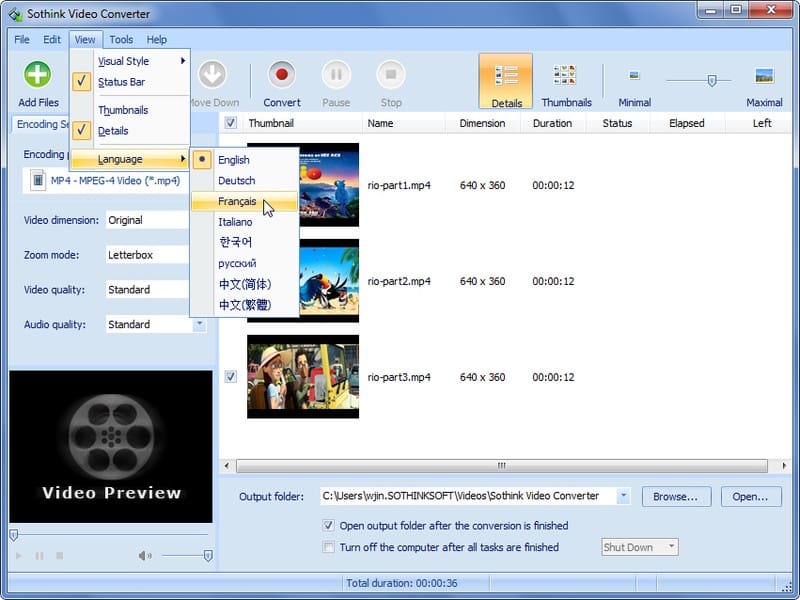Toggle Details checkmark in View menu
The height and width of the screenshot is (600, 800).
tap(82, 131)
